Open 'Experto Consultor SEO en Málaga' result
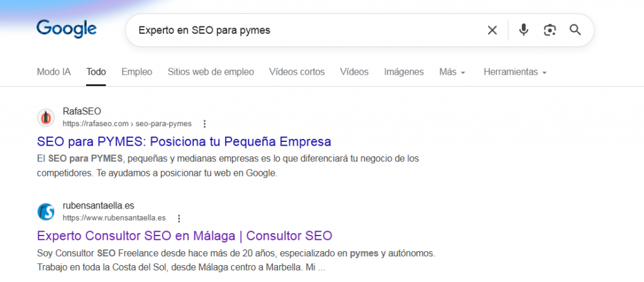This screenshot has width=644, height=282. [x=184, y=236]
